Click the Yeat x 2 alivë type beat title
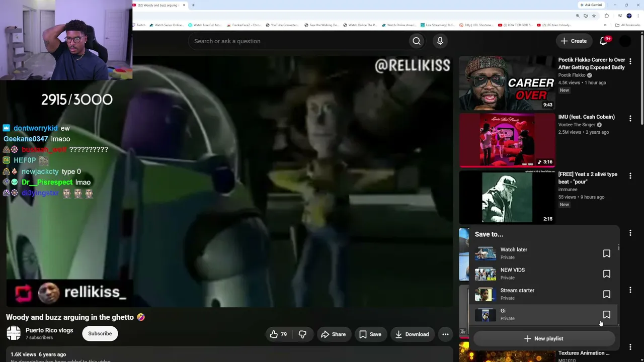Screen dimensions: 644x362 [588, 178]
